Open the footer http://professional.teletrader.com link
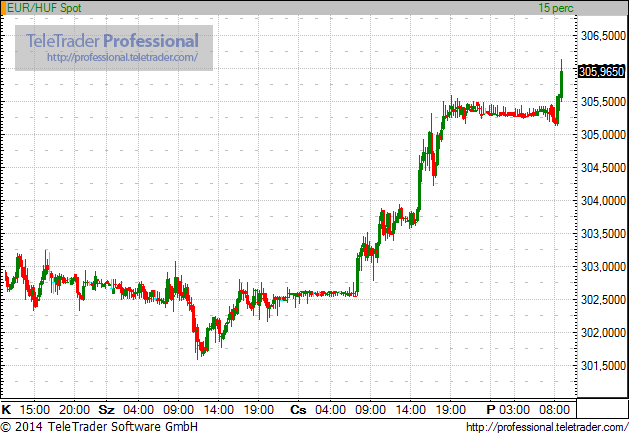The height and width of the screenshot is (436, 629). pyautogui.click(x=545, y=427)
